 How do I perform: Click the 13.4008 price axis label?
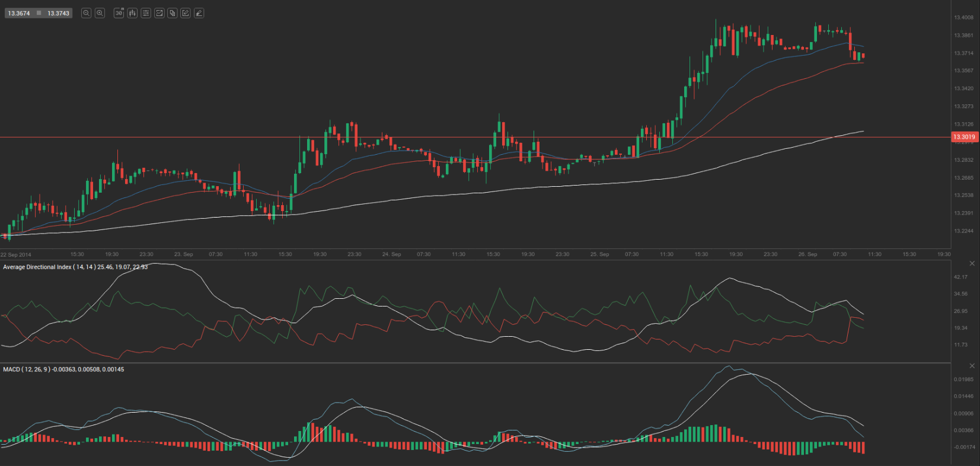[963, 18]
